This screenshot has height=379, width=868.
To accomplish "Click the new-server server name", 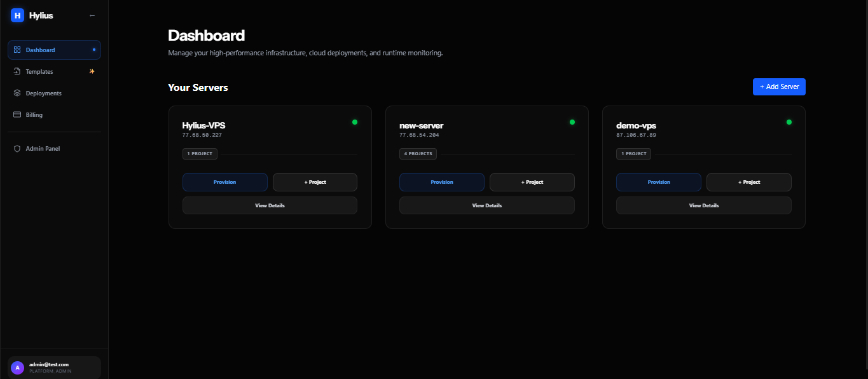I will pos(421,125).
